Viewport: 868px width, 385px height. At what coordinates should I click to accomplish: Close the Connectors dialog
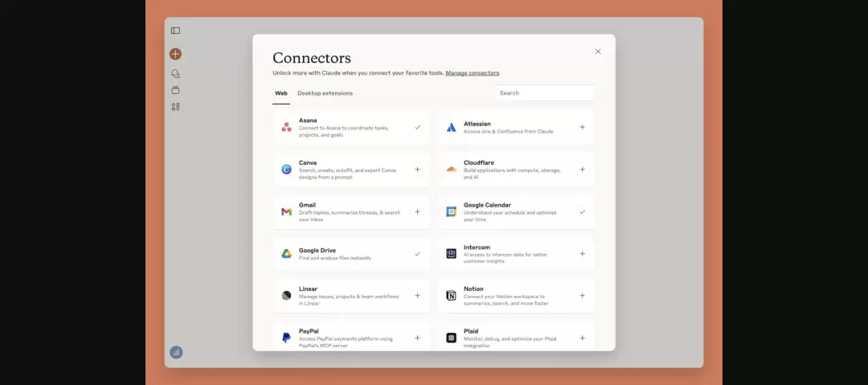[598, 51]
